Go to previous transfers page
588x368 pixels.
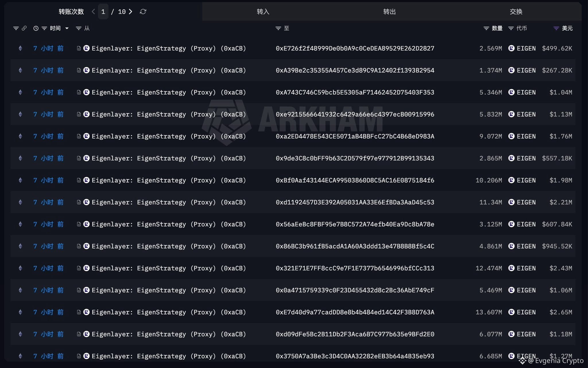pyautogui.click(x=93, y=11)
